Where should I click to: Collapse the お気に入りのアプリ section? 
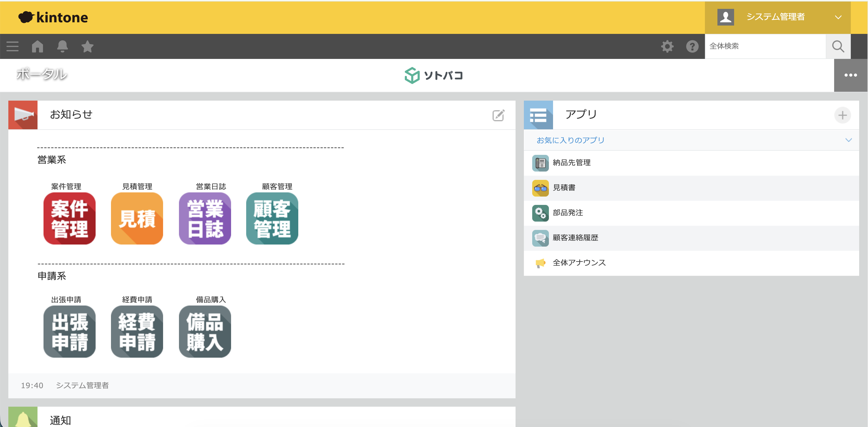click(x=848, y=140)
